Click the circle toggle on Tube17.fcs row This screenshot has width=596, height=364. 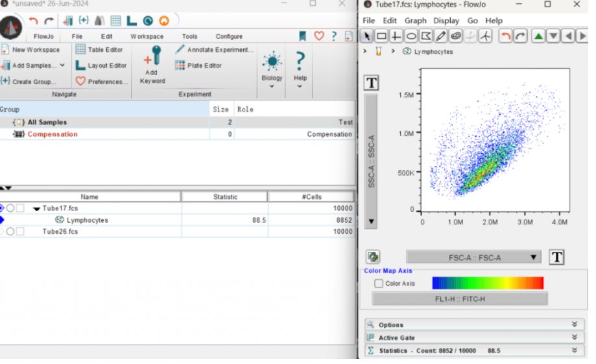pos(10,209)
